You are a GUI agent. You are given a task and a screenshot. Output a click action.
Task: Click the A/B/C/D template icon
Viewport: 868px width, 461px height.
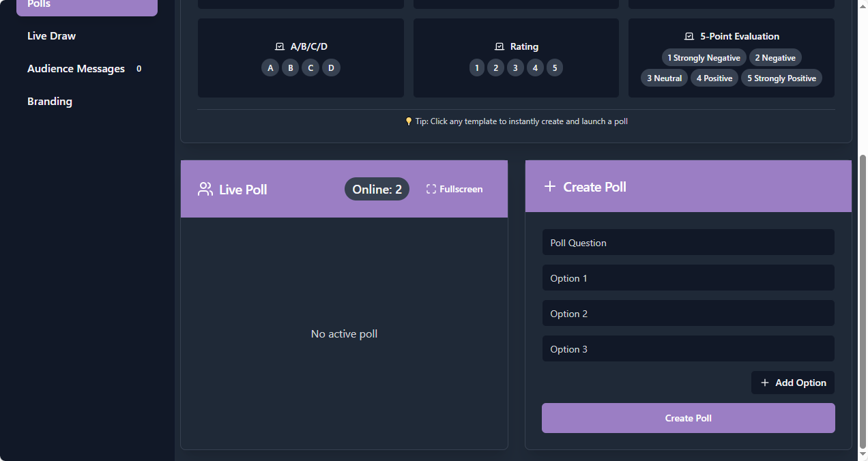click(x=279, y=47)
